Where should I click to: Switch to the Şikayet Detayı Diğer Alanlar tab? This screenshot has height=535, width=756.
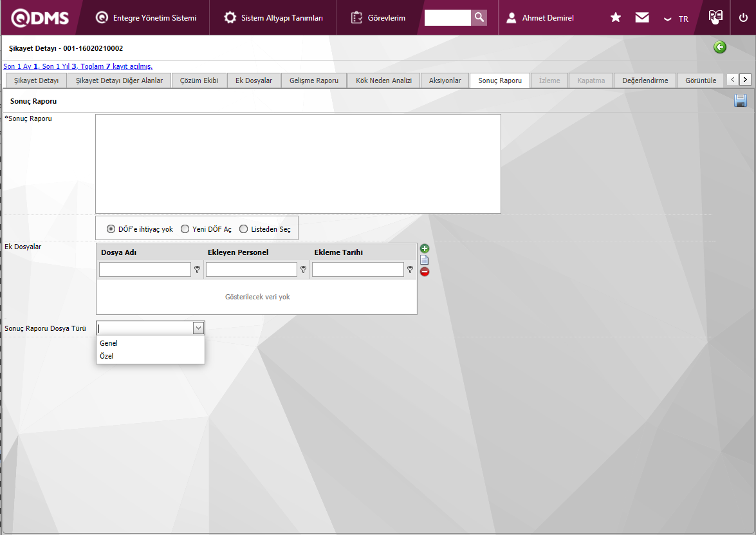click(x=119, y=80)
